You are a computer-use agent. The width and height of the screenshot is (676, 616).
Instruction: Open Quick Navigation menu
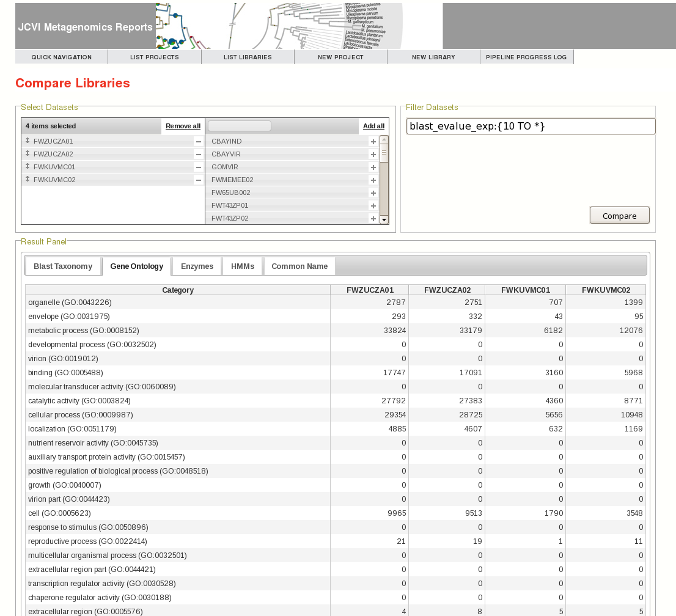click(x=62, y=57)
